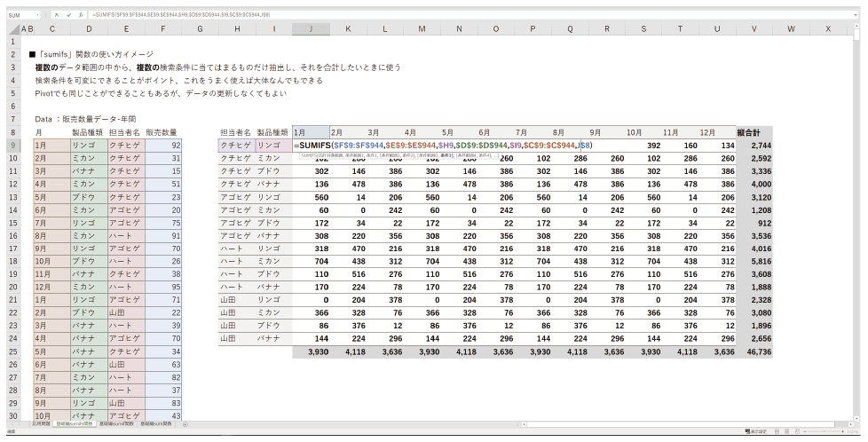Click zoom in plus button
The height and width of the screenshot is (442, 868).
click(x=844, y=431)
